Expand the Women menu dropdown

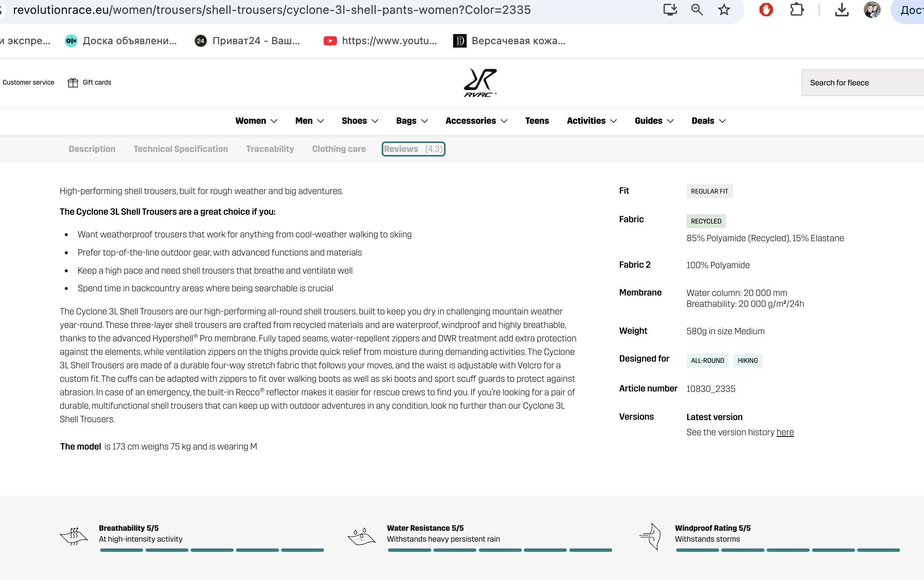pos(256,121)
